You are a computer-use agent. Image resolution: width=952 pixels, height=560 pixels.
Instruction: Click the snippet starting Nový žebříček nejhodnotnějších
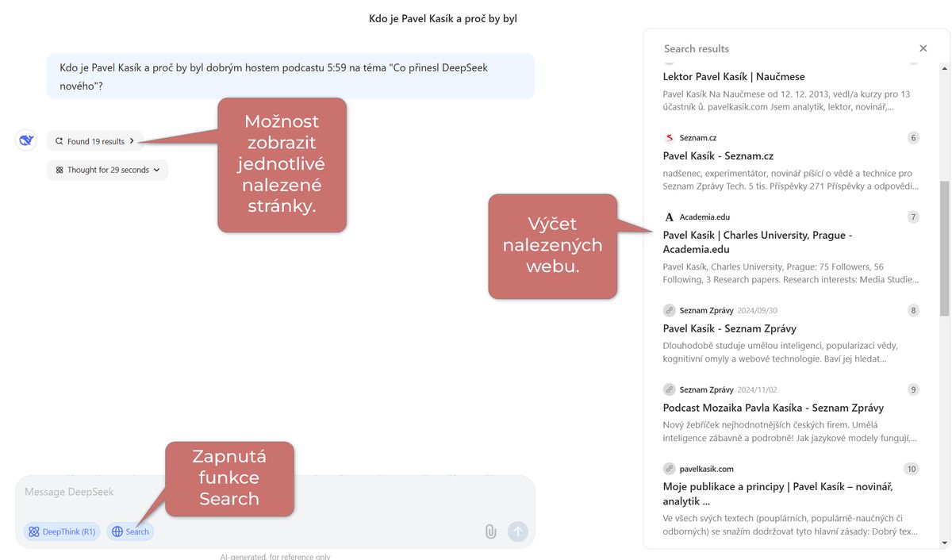[790, 432]
